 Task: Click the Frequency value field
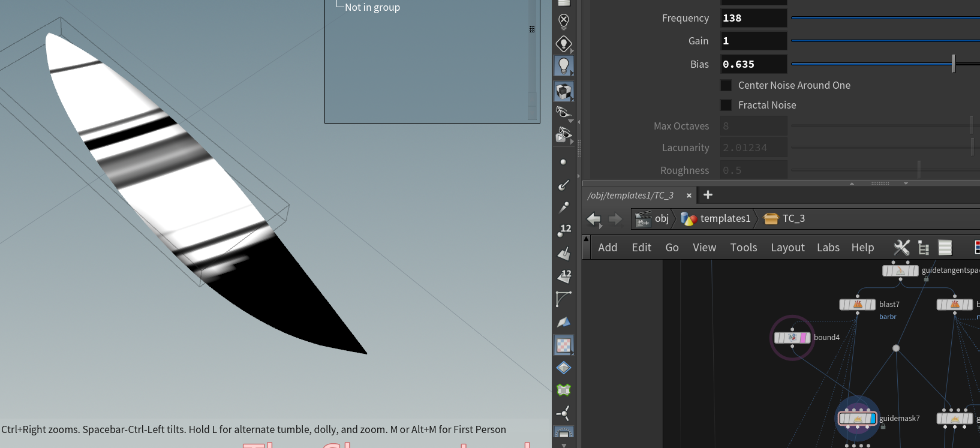click(753, 18)
